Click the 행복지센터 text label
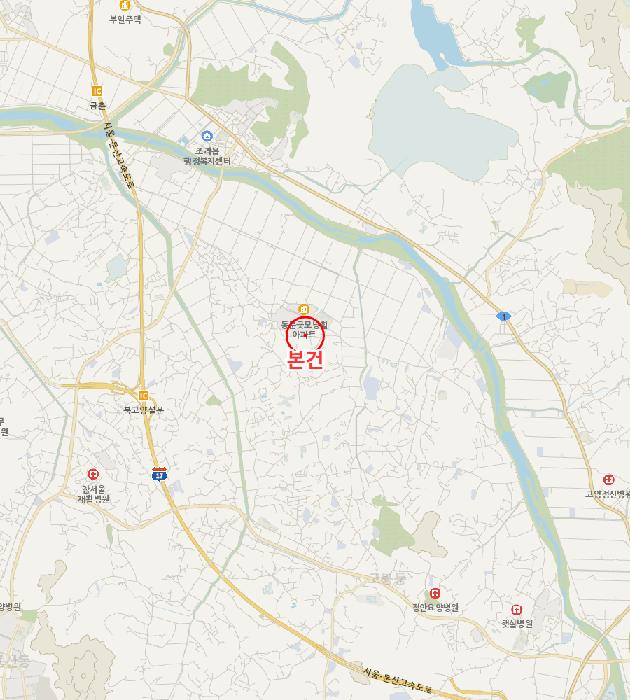Viewport: 630px width, 700px height. pyautogui.click(x=207, y=161)
